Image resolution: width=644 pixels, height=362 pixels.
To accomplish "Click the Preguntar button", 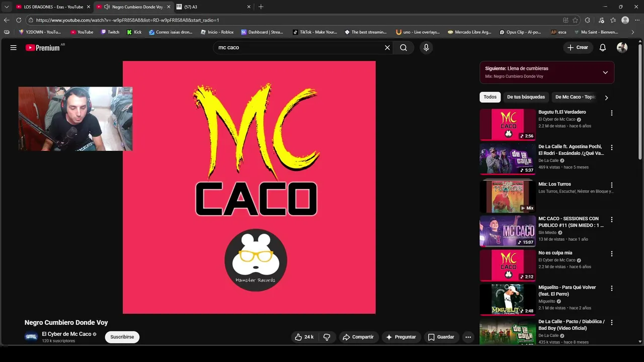I will pyautogui.click(x=401, y=337).
